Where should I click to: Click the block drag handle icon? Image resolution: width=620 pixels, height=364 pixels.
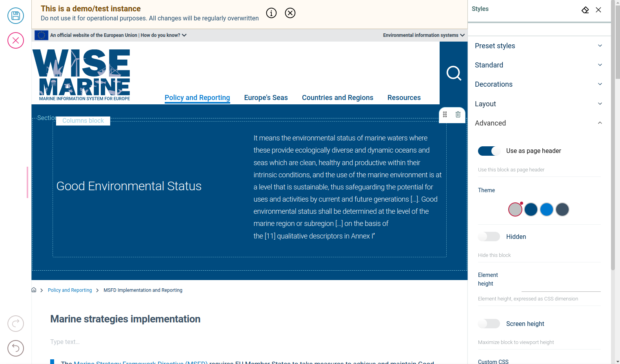(445, 115)
